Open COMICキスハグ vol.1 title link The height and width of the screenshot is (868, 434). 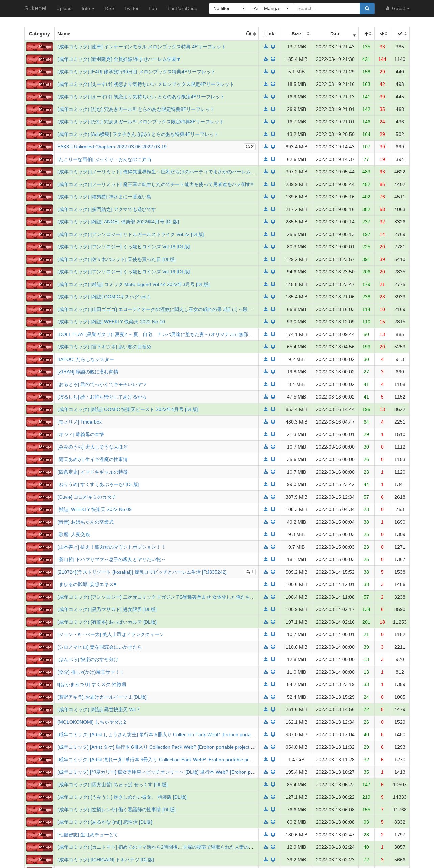pos(104,297)
